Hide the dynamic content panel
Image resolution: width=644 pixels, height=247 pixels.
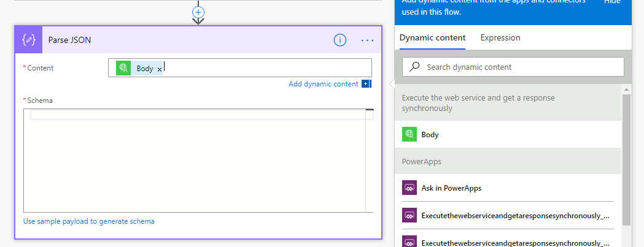611,2
